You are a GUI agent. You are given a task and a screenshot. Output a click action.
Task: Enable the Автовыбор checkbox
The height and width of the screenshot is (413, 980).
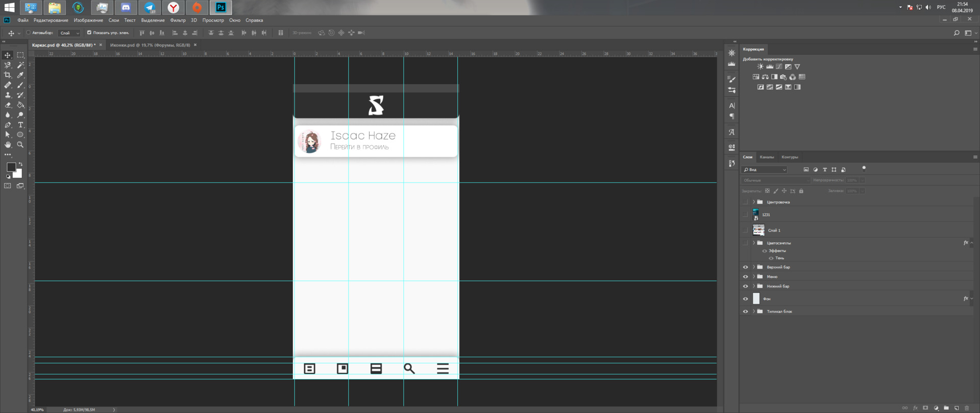tap(29, 33)
